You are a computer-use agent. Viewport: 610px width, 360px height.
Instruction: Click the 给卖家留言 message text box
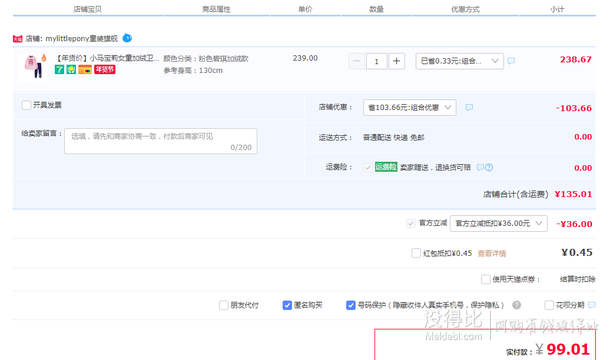(161, 141)
